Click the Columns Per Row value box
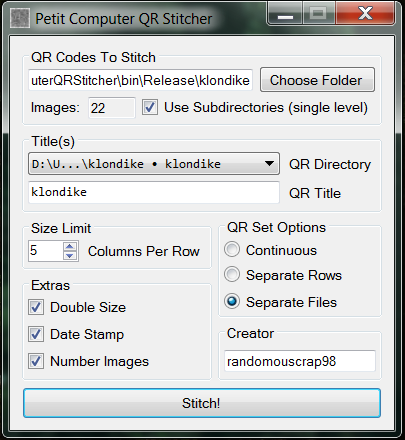Image resolution: width=405 pixels, height=440 pixels. coord(46,251)
